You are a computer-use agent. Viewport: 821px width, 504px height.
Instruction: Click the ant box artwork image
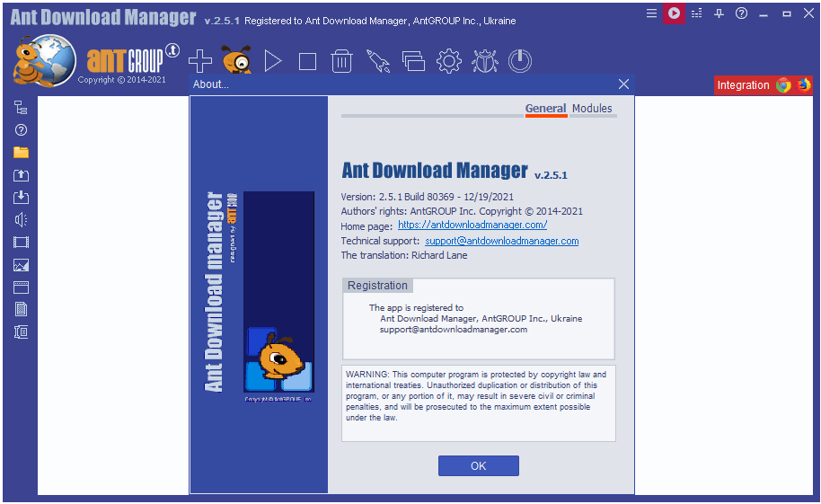279,291
